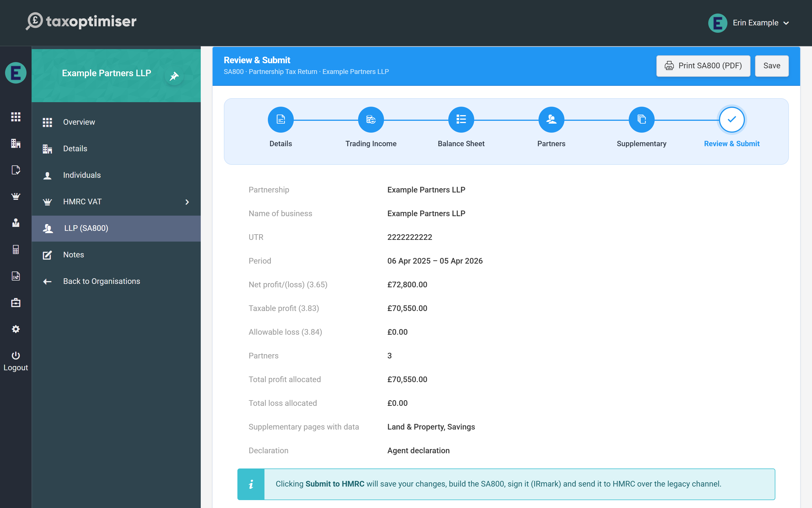Image resolution: width=812 pixels, height=508 pixels.
Task: Click the Total profit allocated label
Action: click(x=284, y=379)
